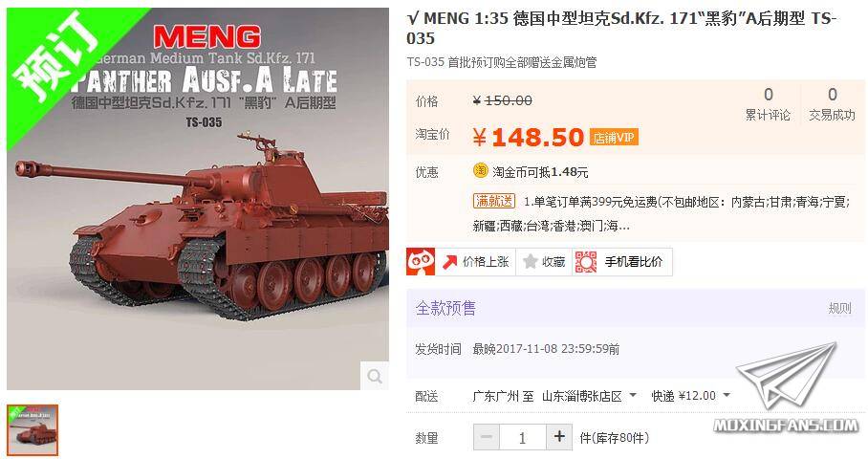Viewport: 868px width, 459px height.
Task: Open the 山东淄博张店区 destination dropdown
Action: click(x=589, y=397)
